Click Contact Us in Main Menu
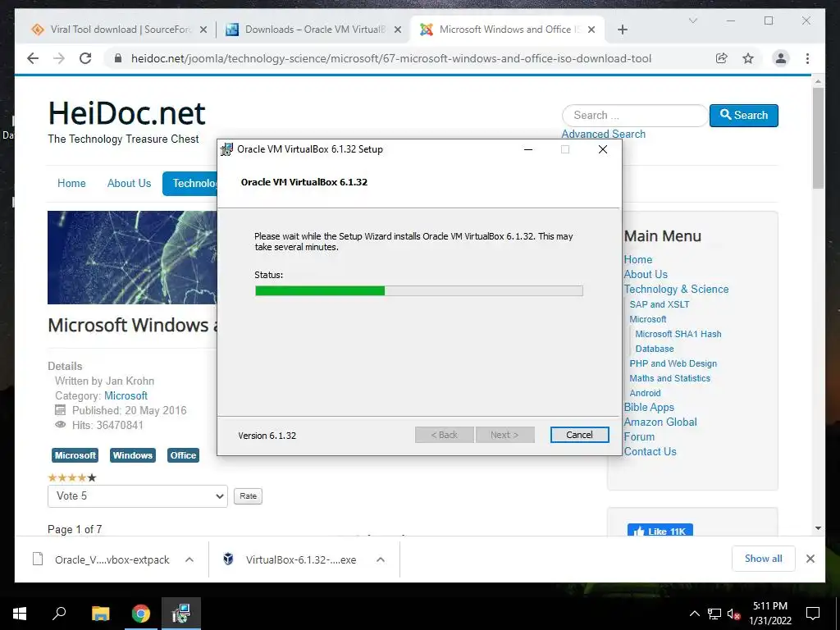Image resolution: width=840 pixels, height=630 pixels. pos(650,452)
